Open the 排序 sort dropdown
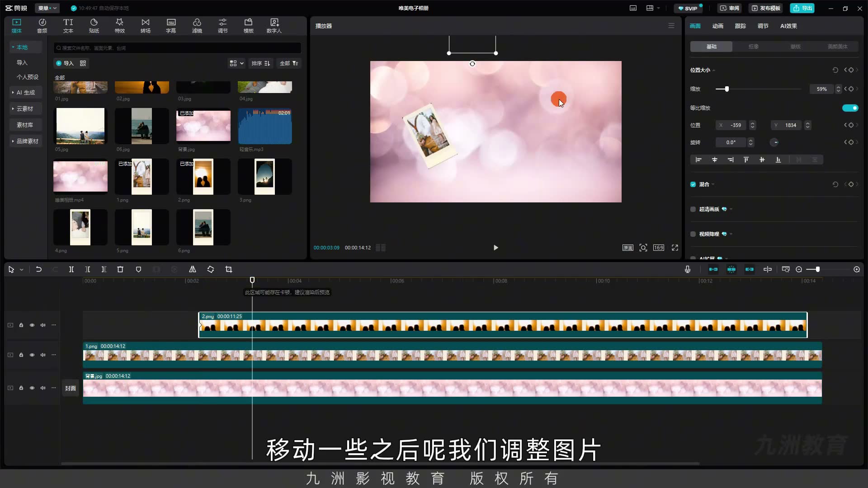Screen dimensions: 868x488 [261, 63]
